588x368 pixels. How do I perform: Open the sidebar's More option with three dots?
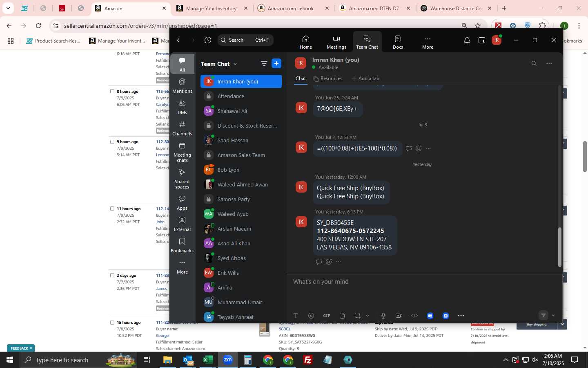[182, 267]
